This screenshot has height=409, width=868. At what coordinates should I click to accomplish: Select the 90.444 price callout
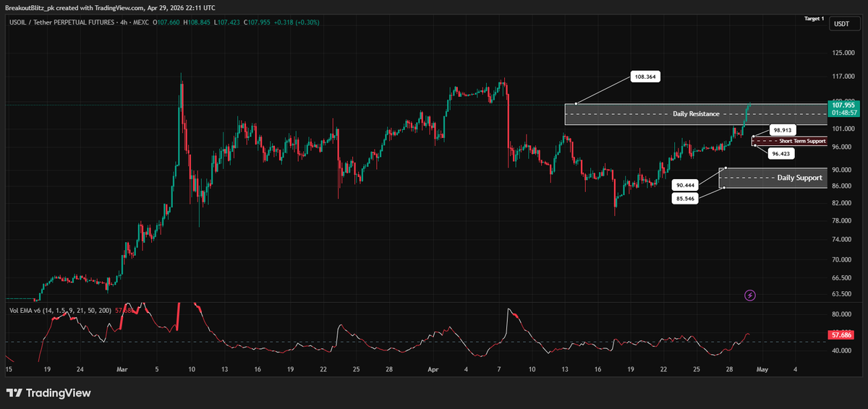(x=685, y=185)
